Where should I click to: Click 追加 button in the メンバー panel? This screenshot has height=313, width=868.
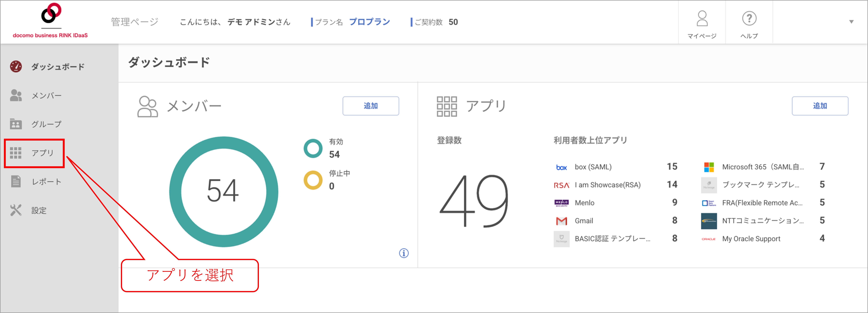click(x=371, y=106)
